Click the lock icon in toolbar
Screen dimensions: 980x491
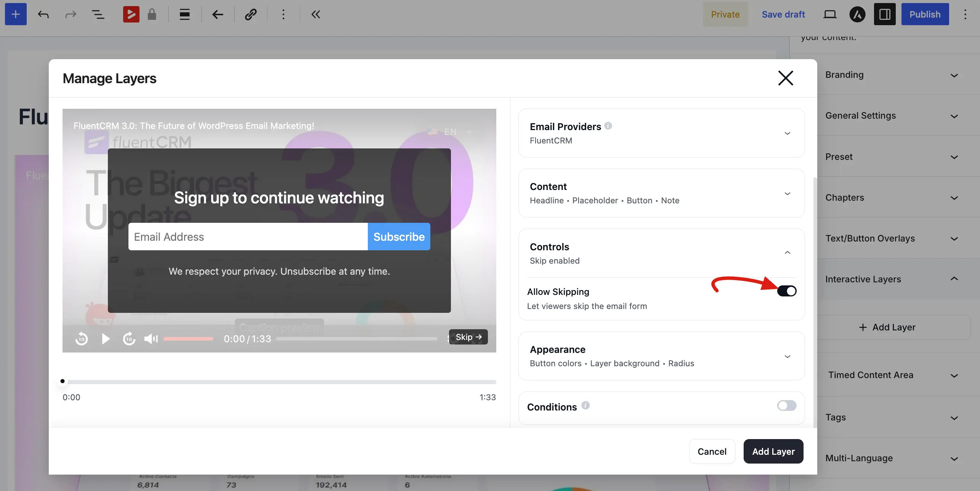point(152,14)
